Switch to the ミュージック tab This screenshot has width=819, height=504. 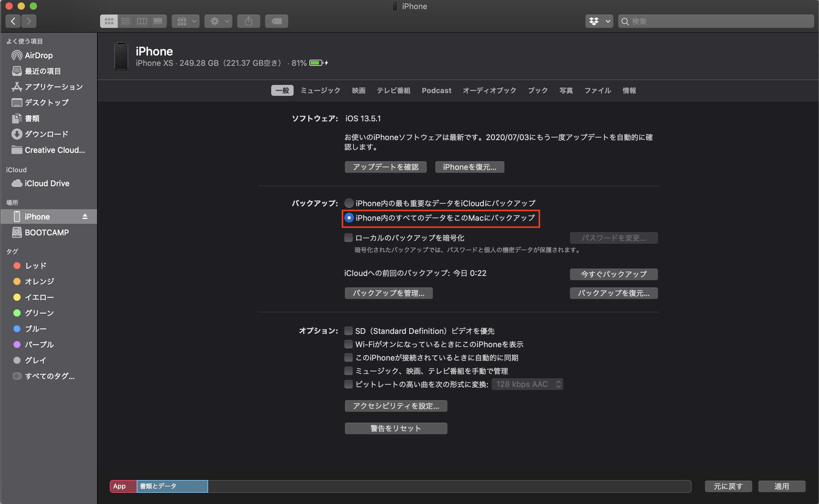click(x=320, y=90)
